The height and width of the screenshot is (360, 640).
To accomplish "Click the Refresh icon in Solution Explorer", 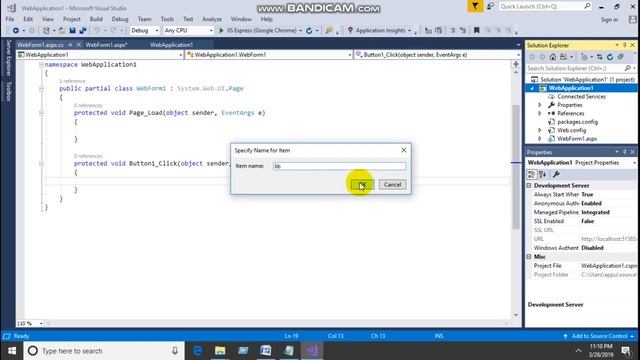I will click(x=610, y=57).
